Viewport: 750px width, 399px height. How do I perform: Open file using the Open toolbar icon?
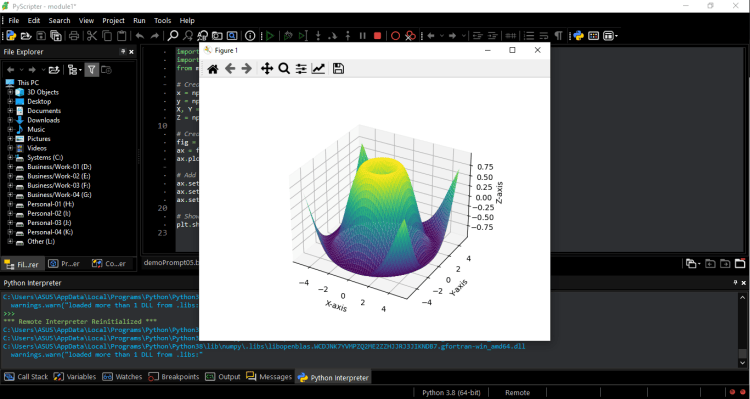point(26,35)
